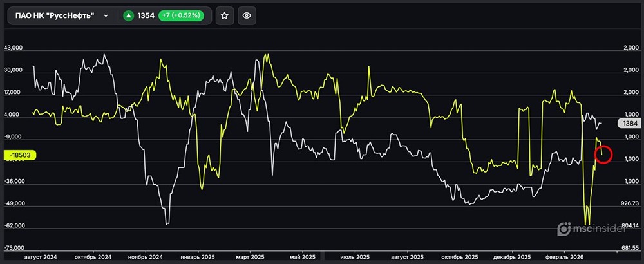The width and height of the screenshot is (644, 264).
Task: Click the июль 2025 date label
Action: pos(355,257)
